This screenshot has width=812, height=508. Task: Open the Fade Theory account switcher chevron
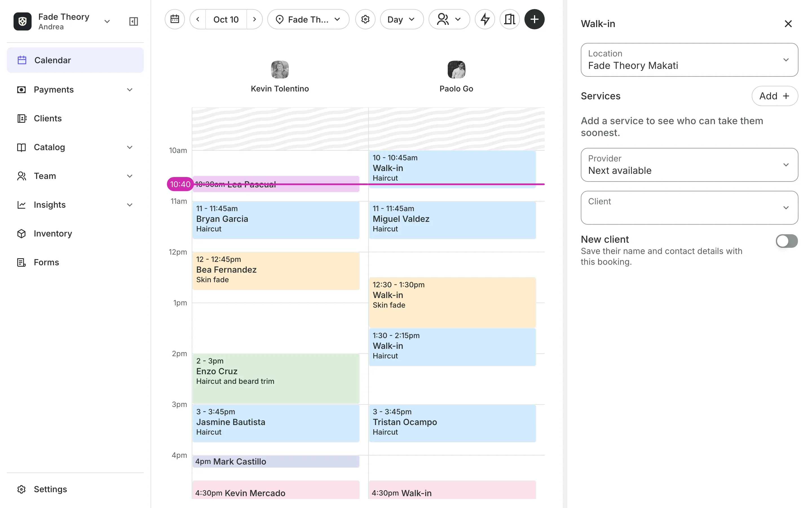107,21
